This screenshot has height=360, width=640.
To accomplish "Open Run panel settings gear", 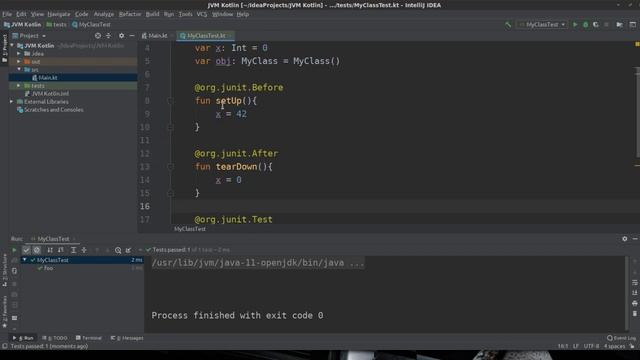I will [x=624, y=239].
